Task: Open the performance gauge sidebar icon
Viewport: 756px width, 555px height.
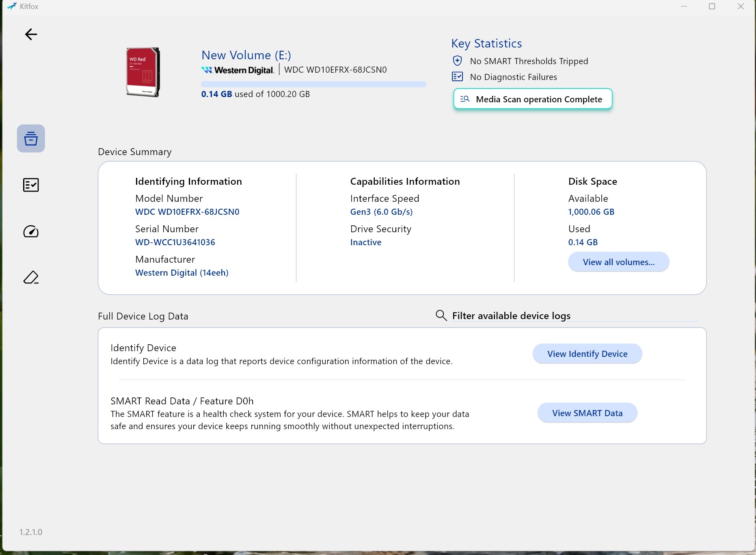Action: (x=31, y=231)
